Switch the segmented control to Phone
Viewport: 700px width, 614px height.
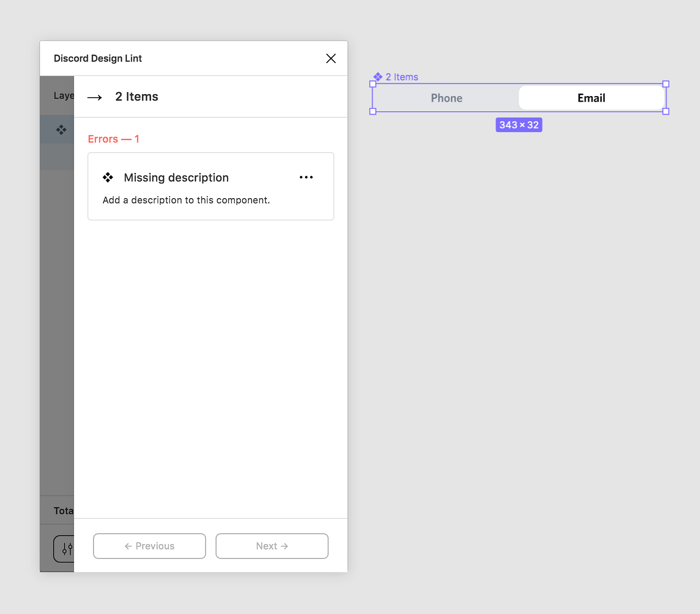coord(446,98)
